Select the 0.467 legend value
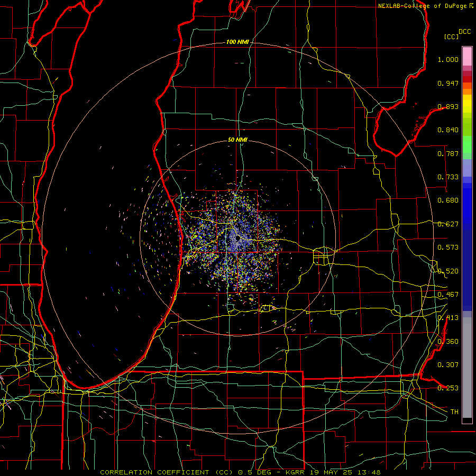The width and height of the screenshot is (476, 476). [448, 295]
